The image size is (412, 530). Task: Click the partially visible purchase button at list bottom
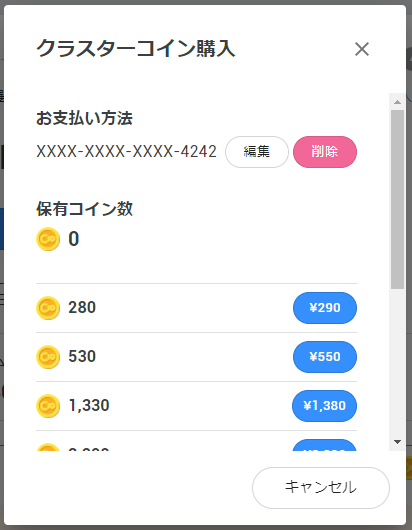click(x=325, y=445)
